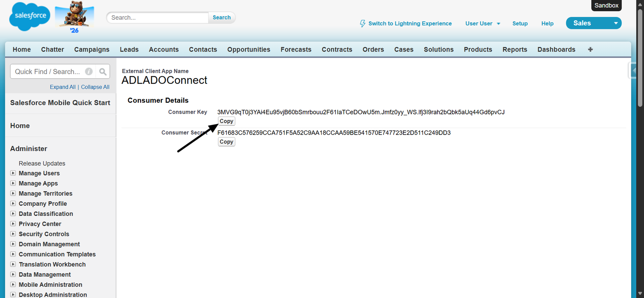
Task: Open the Accounts tab
Action: (164, 50)
